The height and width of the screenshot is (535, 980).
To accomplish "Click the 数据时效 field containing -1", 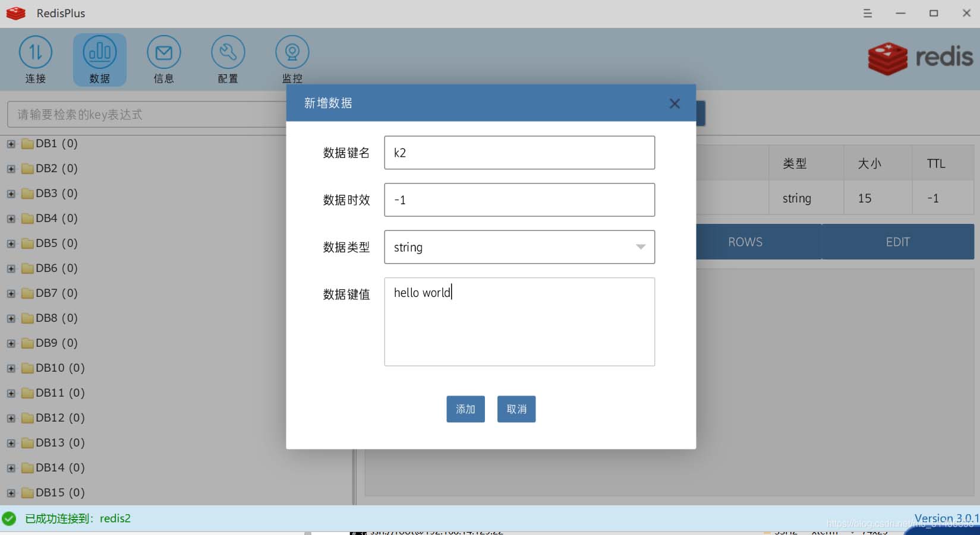I will (519, 200).
